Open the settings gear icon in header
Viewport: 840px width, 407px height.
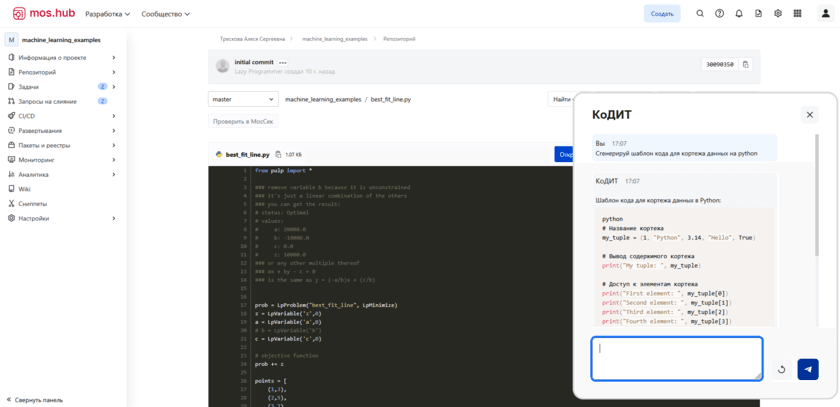[x=778, y=14]
